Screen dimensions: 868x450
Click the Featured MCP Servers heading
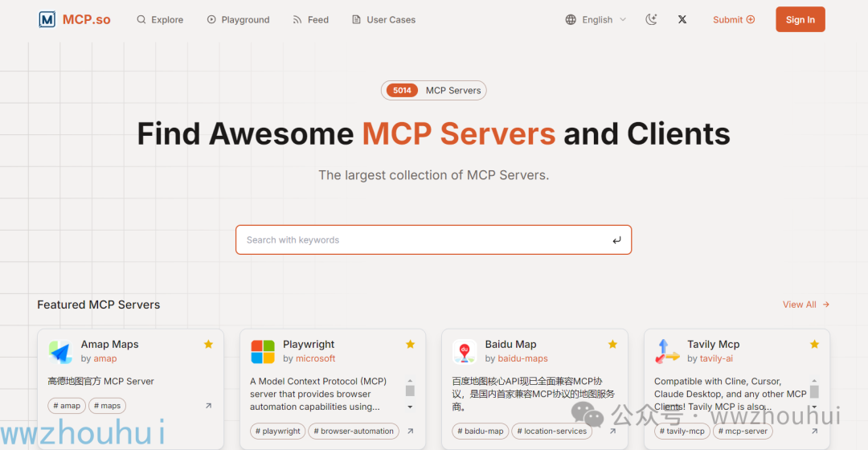[x=99, y=305]
